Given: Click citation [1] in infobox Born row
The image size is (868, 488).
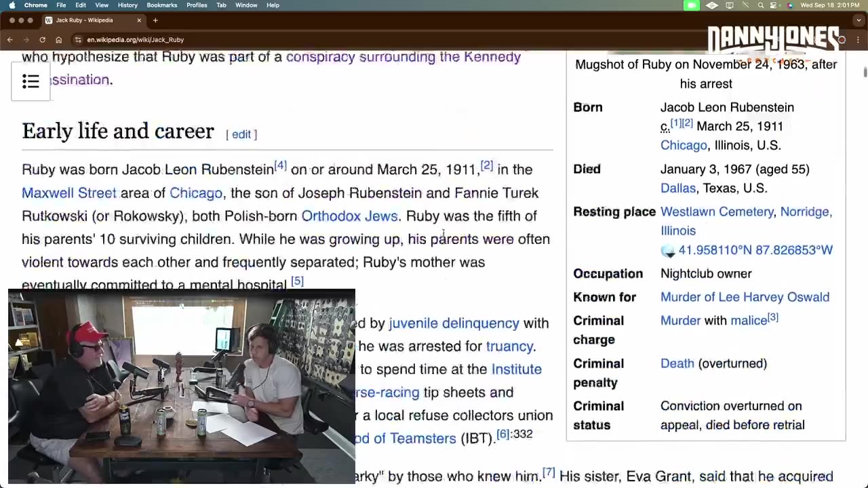Looking at the screenshot, I should click(675, 123).
